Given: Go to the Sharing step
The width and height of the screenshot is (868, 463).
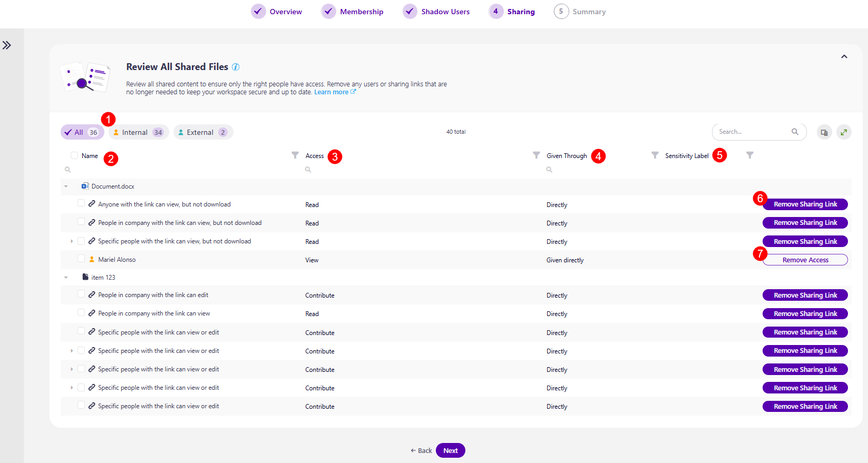Looking at the screenshot, I should pos(512,12).
